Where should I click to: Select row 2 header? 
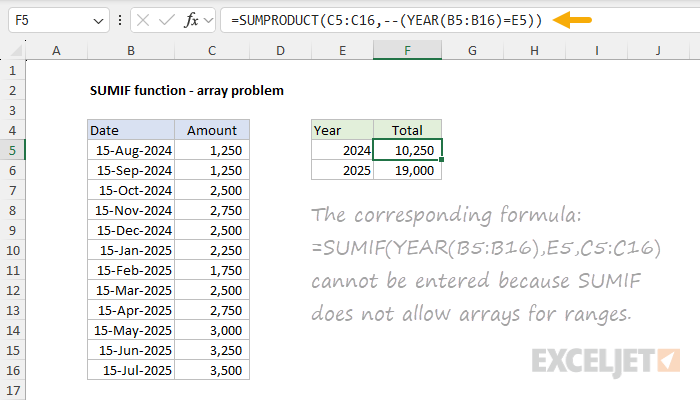[x=12, y=91]
